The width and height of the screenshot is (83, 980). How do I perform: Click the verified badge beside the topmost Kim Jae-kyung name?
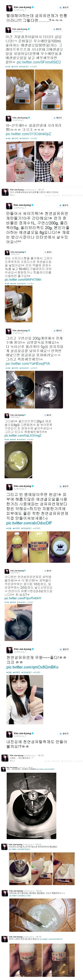click(33, 7)
